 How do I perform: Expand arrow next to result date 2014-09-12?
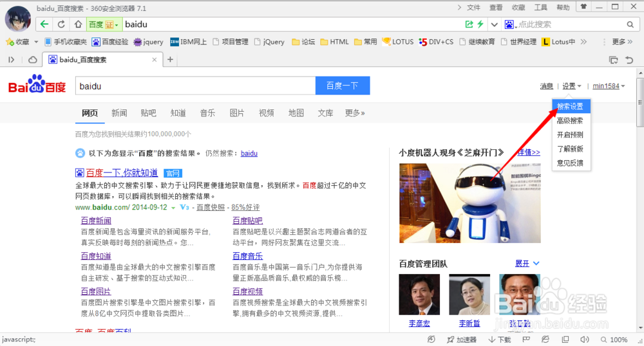[173, 208]
